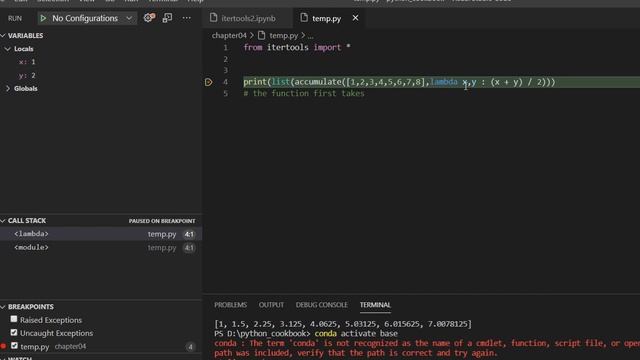The image size is (640, 360).
Task: Switch to itertools2.ipynb tab
Action: click(248, 18)
